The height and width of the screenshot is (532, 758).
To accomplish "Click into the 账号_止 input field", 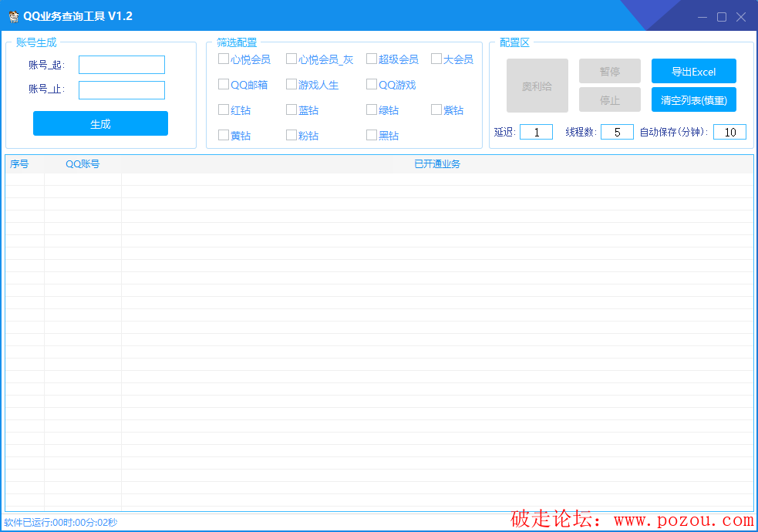I will click(x=122, y=90).
